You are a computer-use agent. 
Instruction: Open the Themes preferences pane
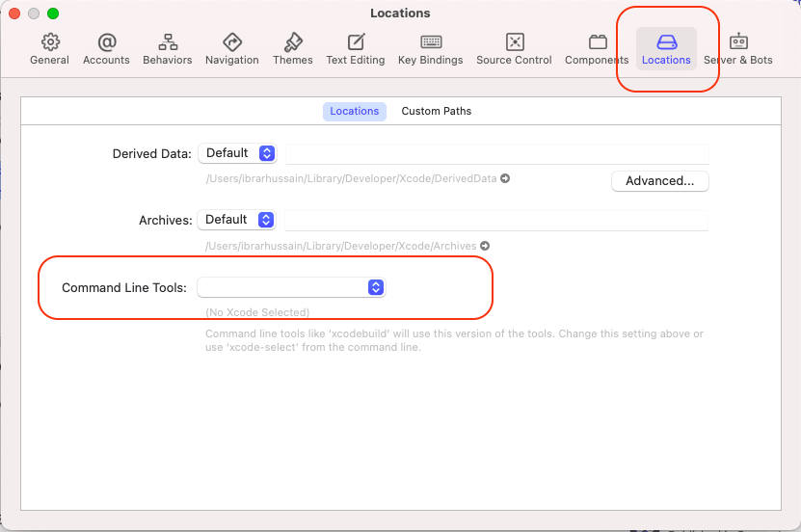coord(293,49)
